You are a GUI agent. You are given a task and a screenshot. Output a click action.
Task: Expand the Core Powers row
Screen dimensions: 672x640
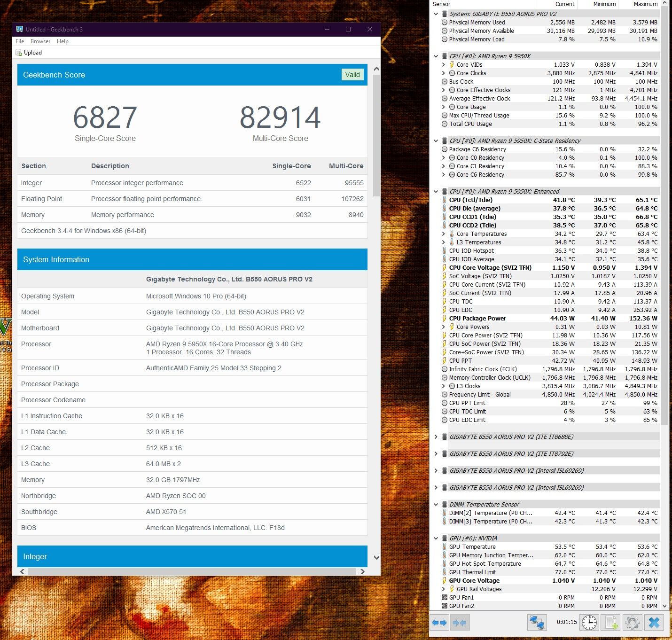click(443, 327)
